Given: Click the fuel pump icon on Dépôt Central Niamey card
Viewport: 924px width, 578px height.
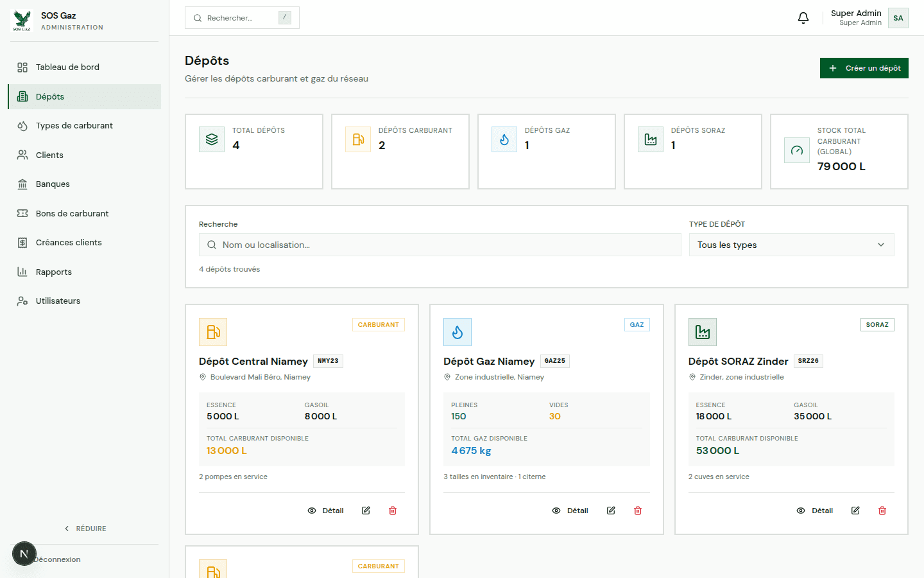Looking at the screenshot, I should 213,332.
